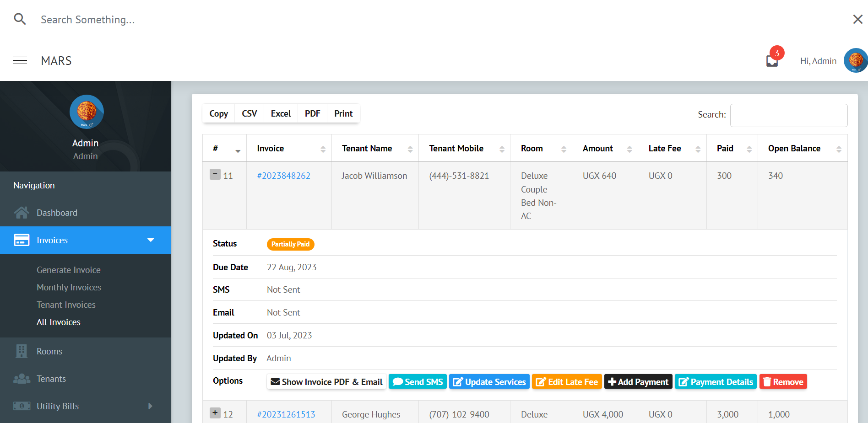Open invoice #20231261513 link
Viewport: 868px width, 423px height.
(286, 414)
